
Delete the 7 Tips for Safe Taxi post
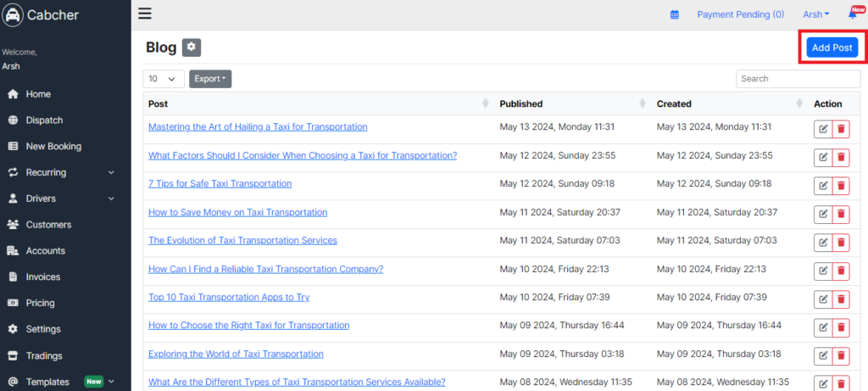[841, 186]
